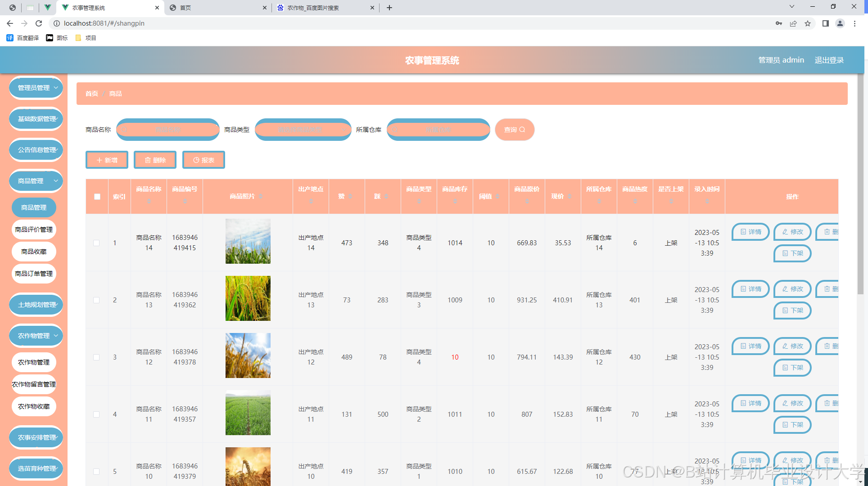Expand 管理员管理 sidebar menu
This screenshot has width=868, height=486.
pos(36,88)
